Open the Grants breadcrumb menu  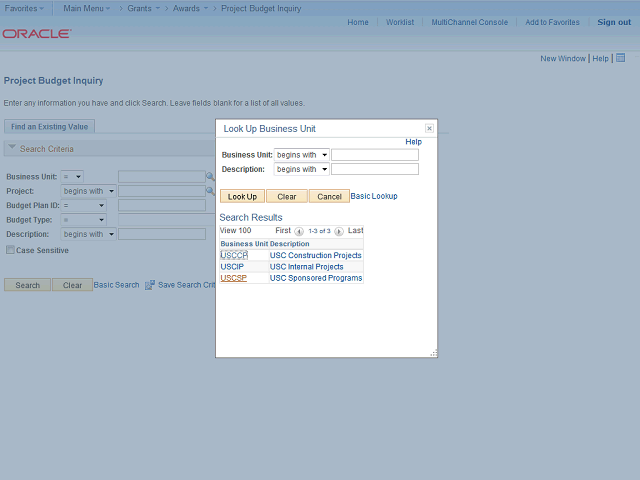click(143, 8)
